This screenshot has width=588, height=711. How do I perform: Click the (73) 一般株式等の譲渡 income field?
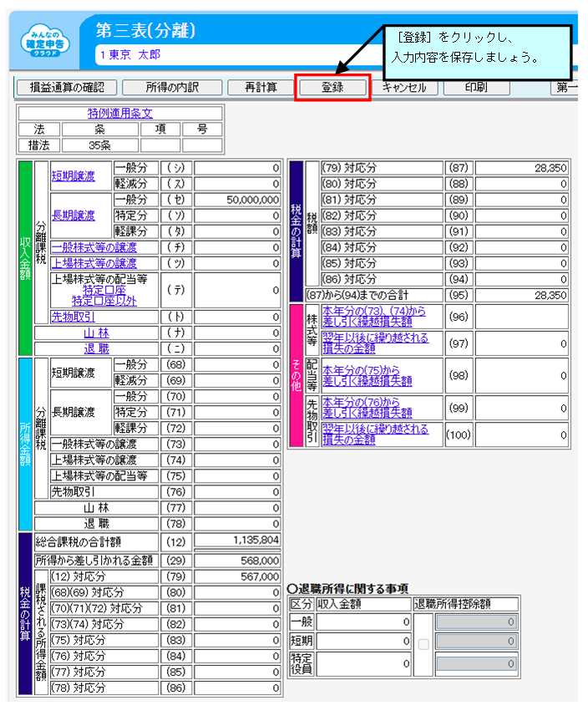tap(237, 444)
